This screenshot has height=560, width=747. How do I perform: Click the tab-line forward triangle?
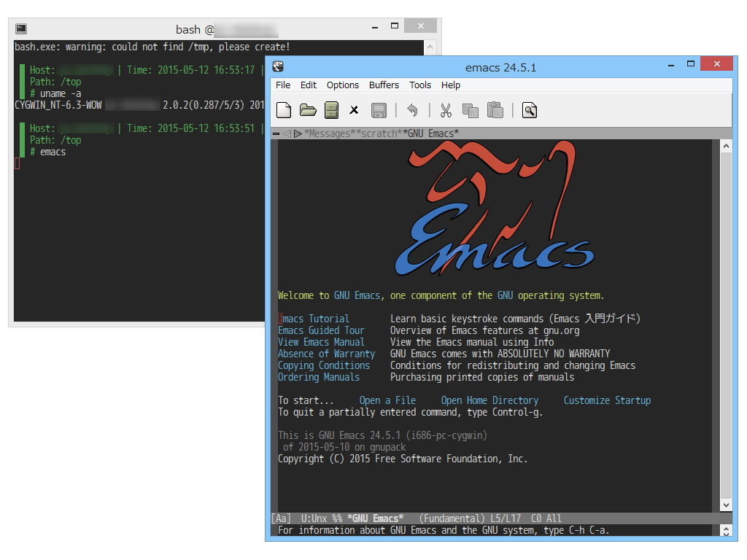pyautogui.click(x=296, y=133)
